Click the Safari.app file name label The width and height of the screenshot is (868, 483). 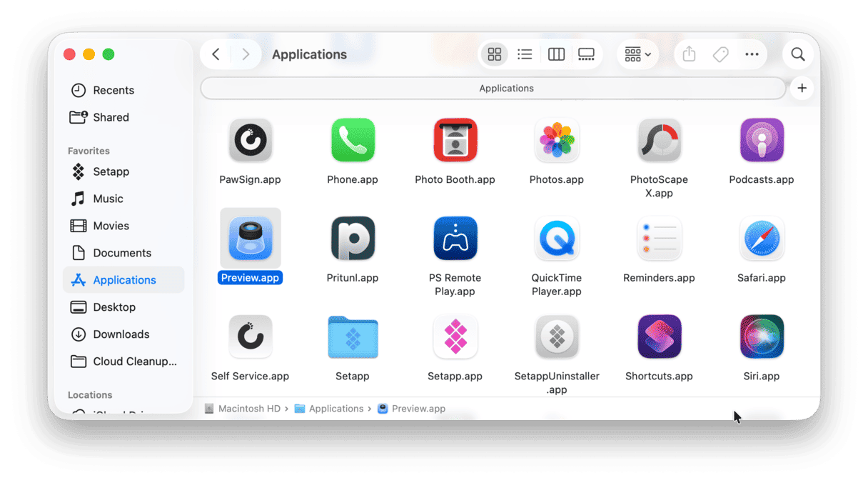pos(762,278)
